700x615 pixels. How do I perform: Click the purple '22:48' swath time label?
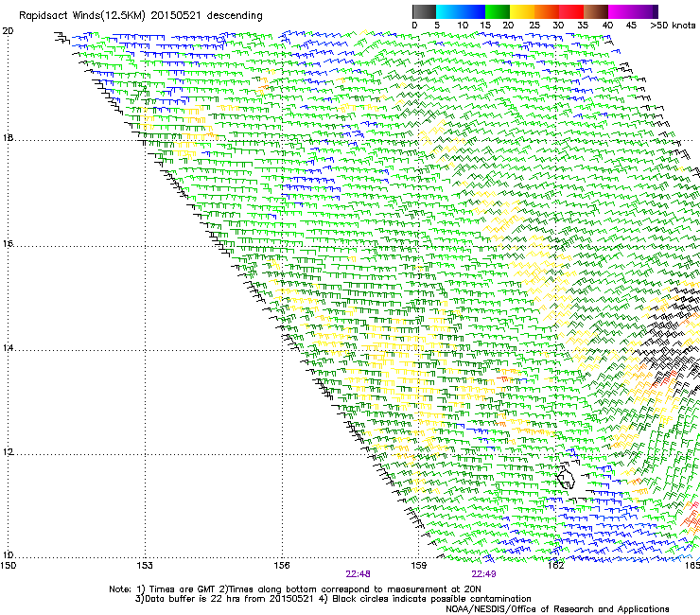[358, 574]
